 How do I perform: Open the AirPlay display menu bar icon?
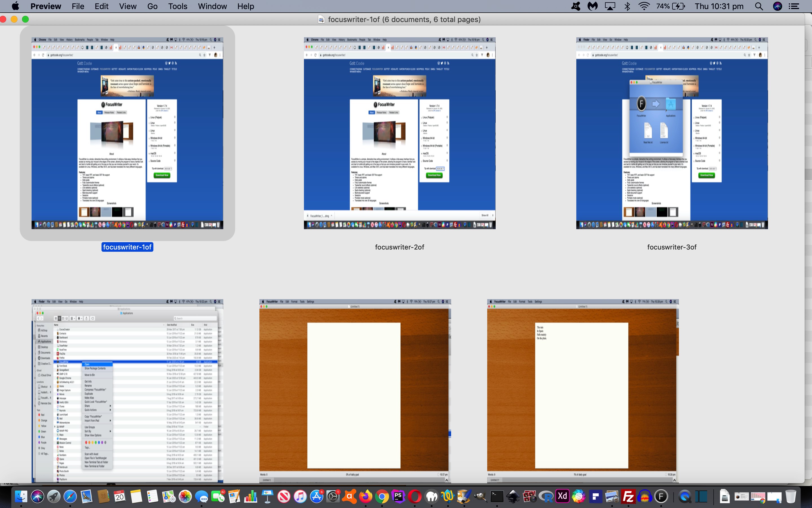pyautogui.click(x=610, y=6)
